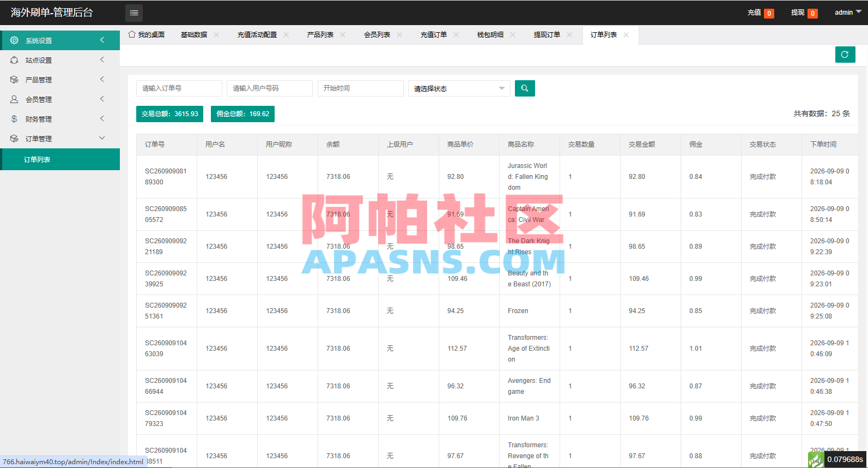Click order number SC26090908189300
This screenshot has width=868, height=468.
[x=166, y=177]
